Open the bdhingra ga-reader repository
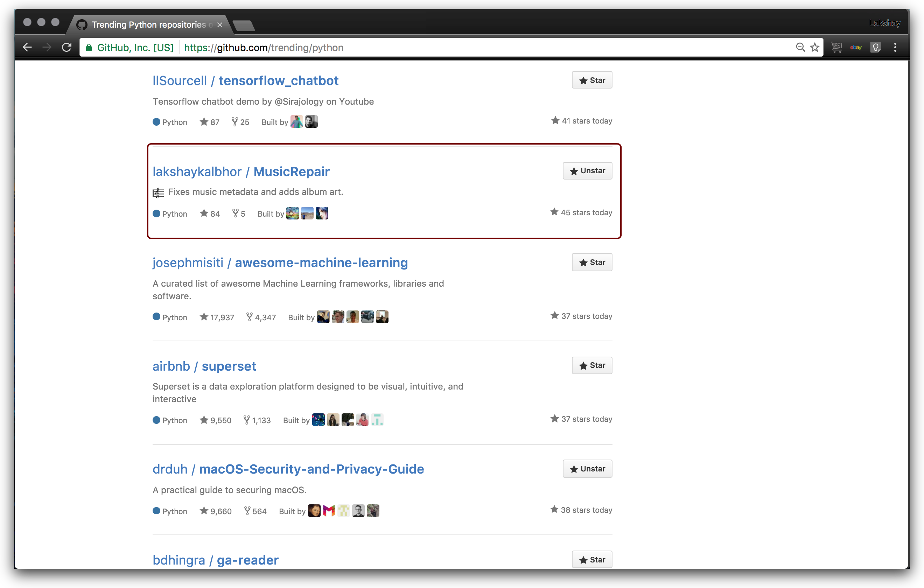 tap(247, 560)
